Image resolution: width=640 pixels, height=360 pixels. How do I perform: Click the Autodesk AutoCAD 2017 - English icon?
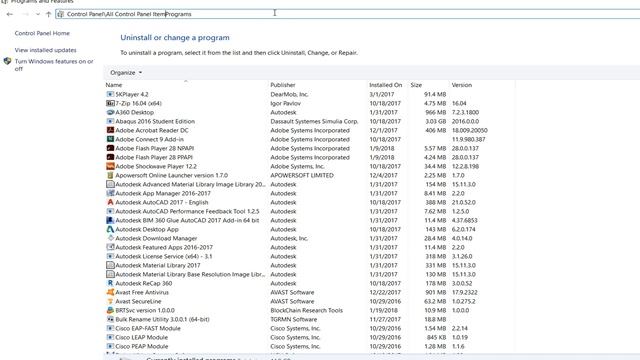[x=110, y=202]
